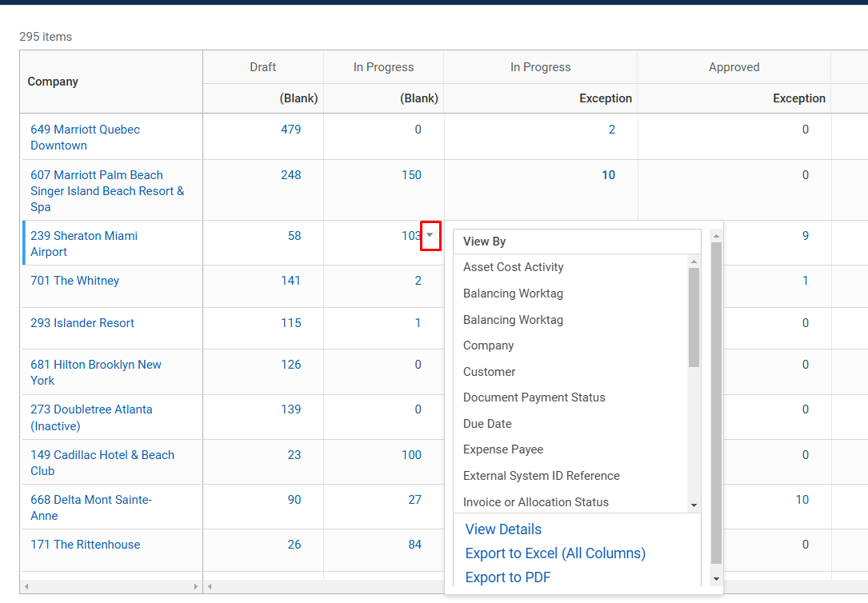
Task: Click Approved Exception value 9
Action: 806,236
